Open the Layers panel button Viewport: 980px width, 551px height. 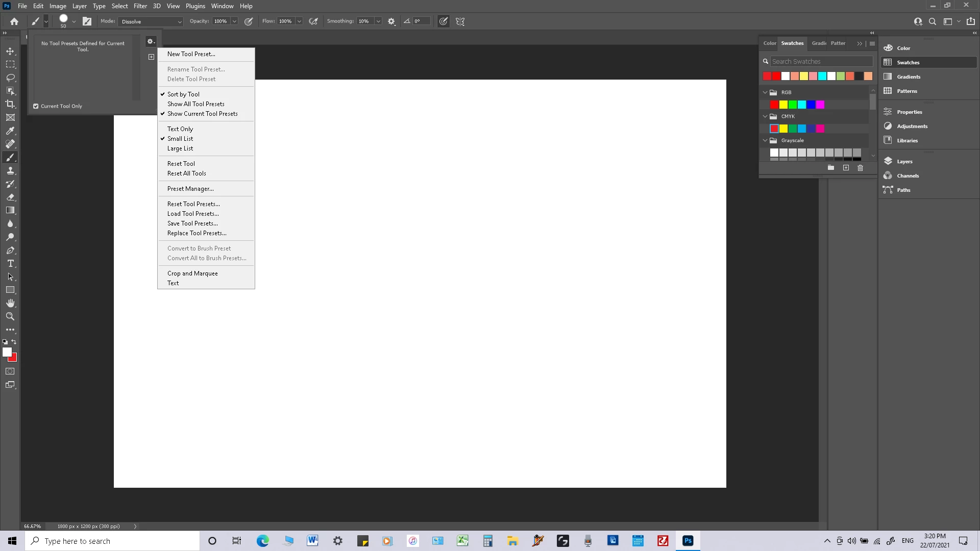pos(904,161)
